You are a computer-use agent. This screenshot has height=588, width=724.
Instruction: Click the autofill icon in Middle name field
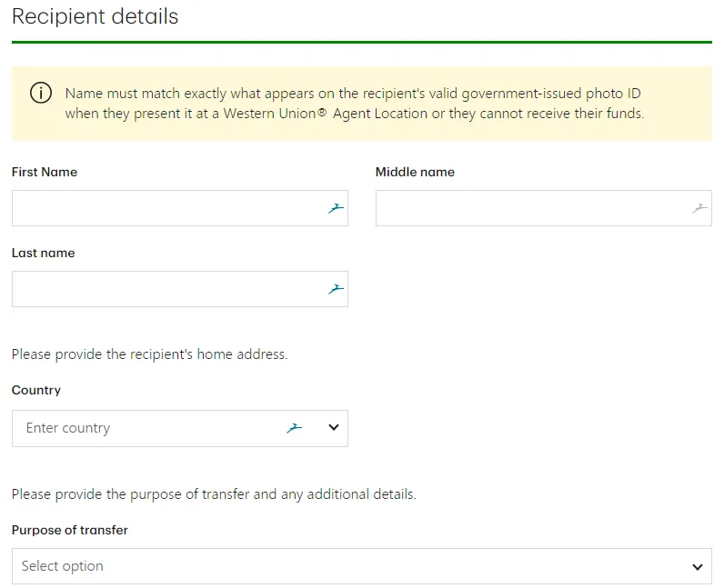(x=699, y=208)
